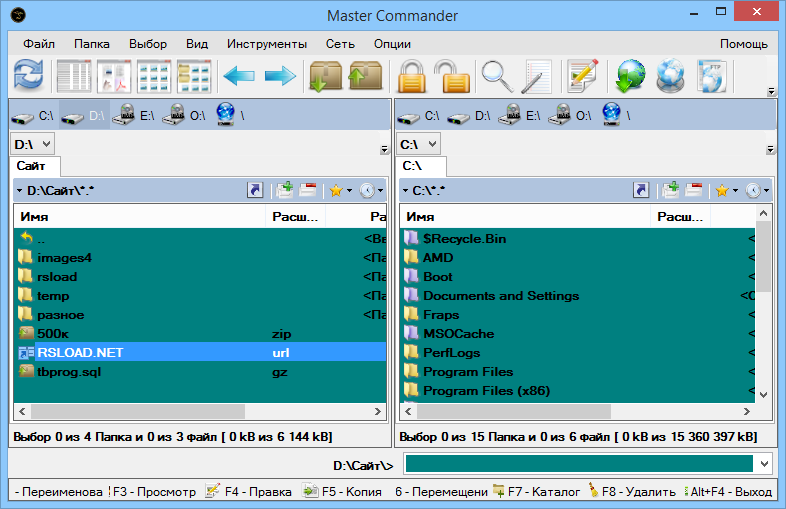
Task: Click the closed padlock encrypt icon
Action: click(x=412, y=76)
